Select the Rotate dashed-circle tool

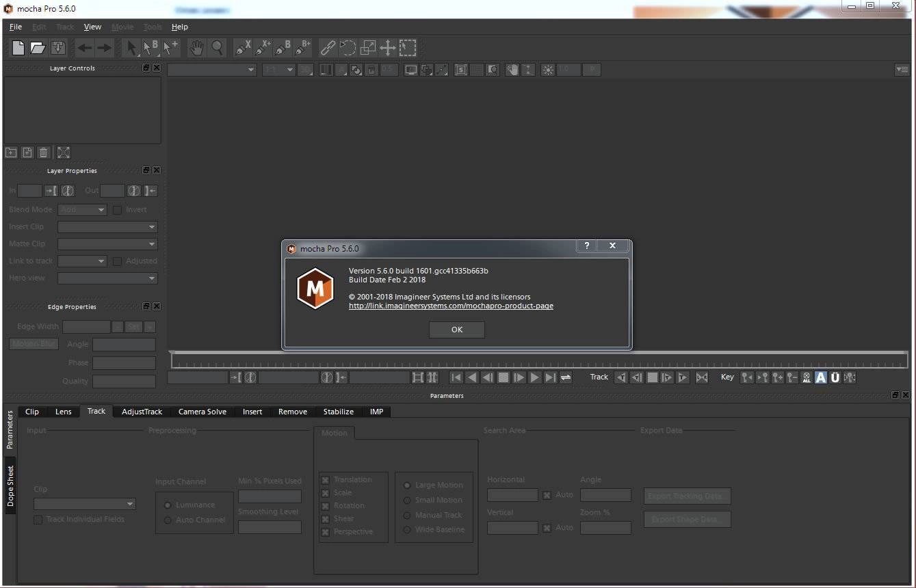pos(348,48)
